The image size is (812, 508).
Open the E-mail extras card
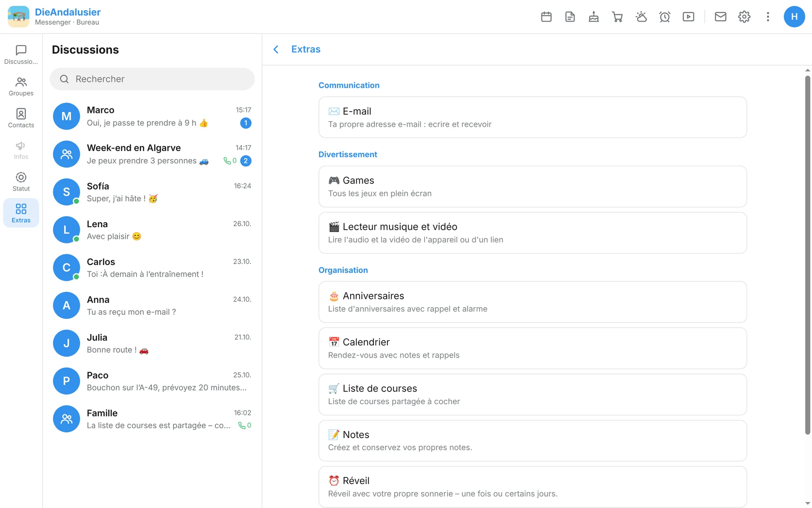(532, 117)
